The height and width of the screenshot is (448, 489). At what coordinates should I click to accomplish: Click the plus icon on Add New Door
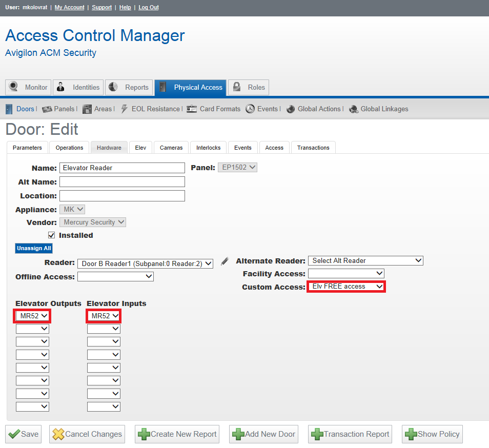pos(238,434)
